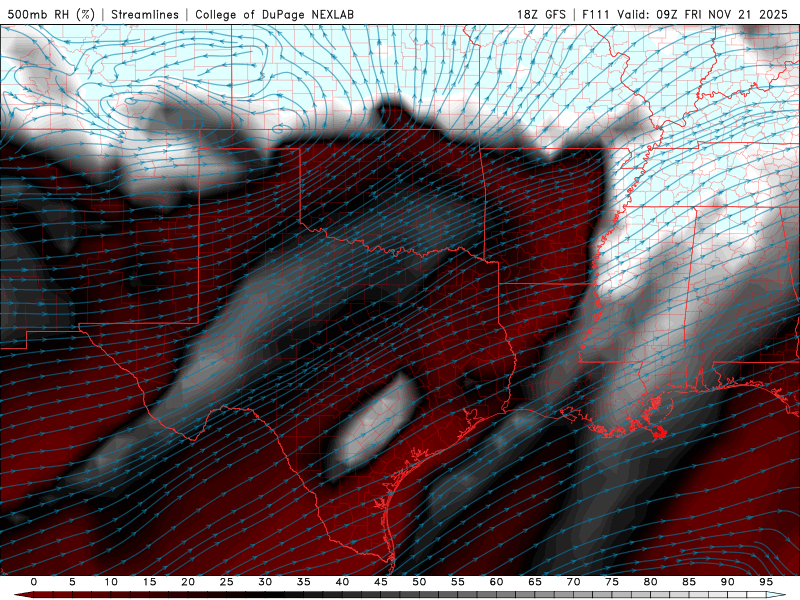
Task: Click the "80" label on the color scale
Action: coord(650,582)
